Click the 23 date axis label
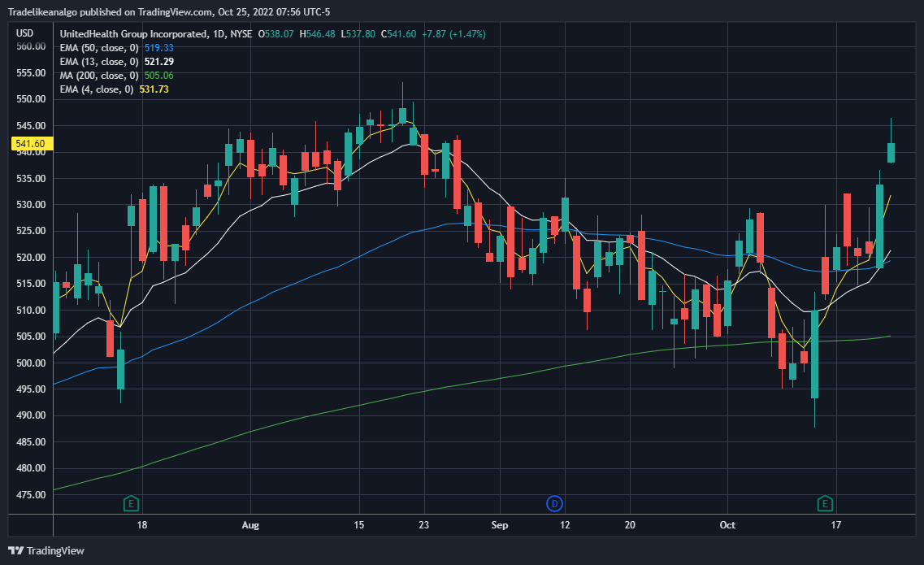Viewport: 924px width, 565px height. coord(423,525)
